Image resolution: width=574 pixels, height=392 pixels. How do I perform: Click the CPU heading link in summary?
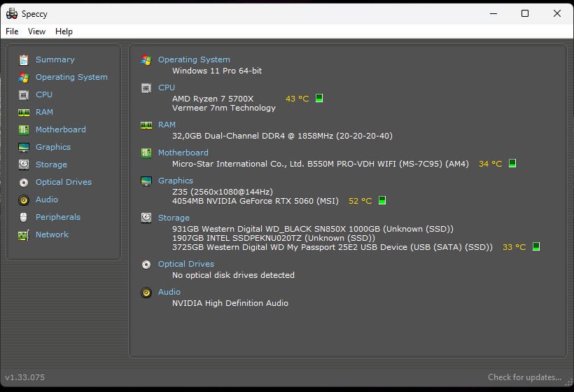pyautogui.click(x=167, y=87)
